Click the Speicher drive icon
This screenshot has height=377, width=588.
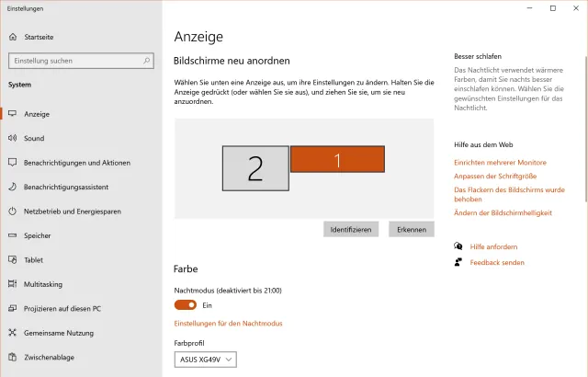click(12, 235)
